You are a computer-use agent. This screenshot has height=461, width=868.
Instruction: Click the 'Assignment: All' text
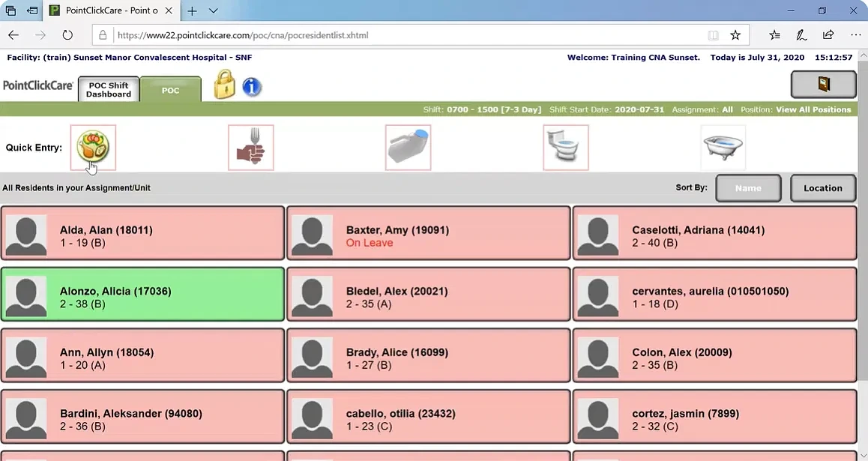[702, 109]
